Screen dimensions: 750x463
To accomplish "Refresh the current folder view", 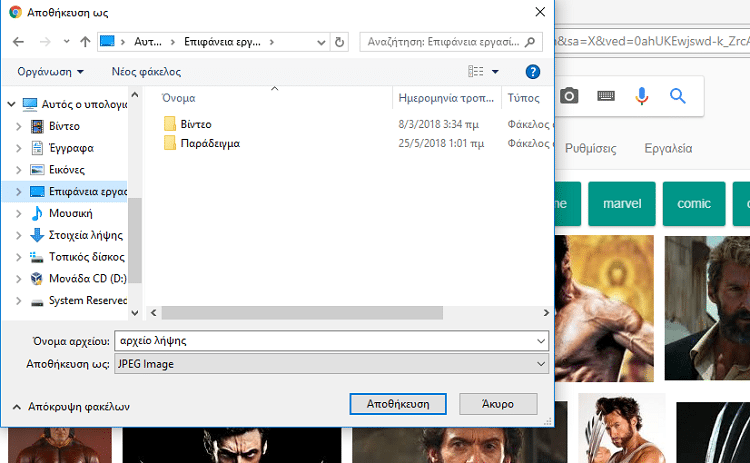I will point(340,42).
